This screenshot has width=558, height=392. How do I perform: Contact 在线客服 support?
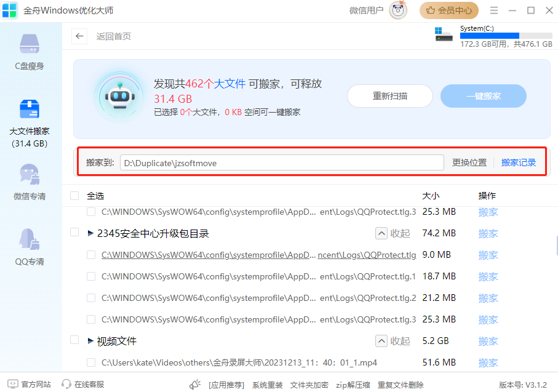pos(82,384)
